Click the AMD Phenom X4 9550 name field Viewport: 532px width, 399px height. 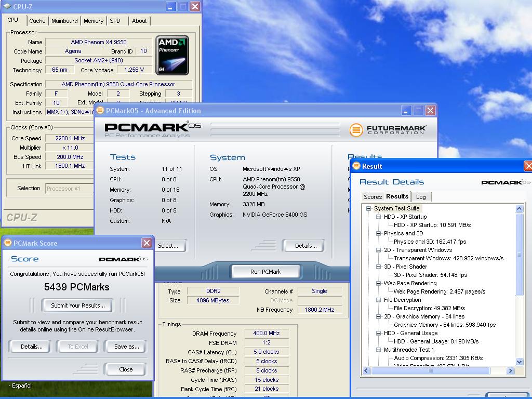pos(98,42)
